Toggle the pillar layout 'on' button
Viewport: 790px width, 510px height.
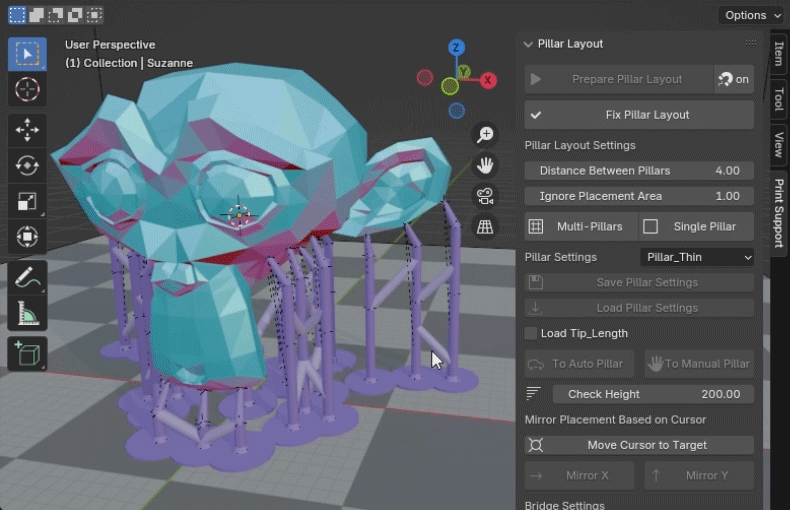tap(734, 79)
